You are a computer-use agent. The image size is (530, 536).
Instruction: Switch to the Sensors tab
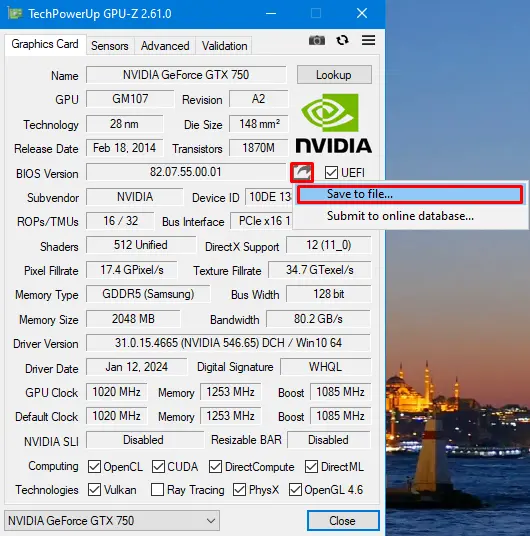(110, 46)
